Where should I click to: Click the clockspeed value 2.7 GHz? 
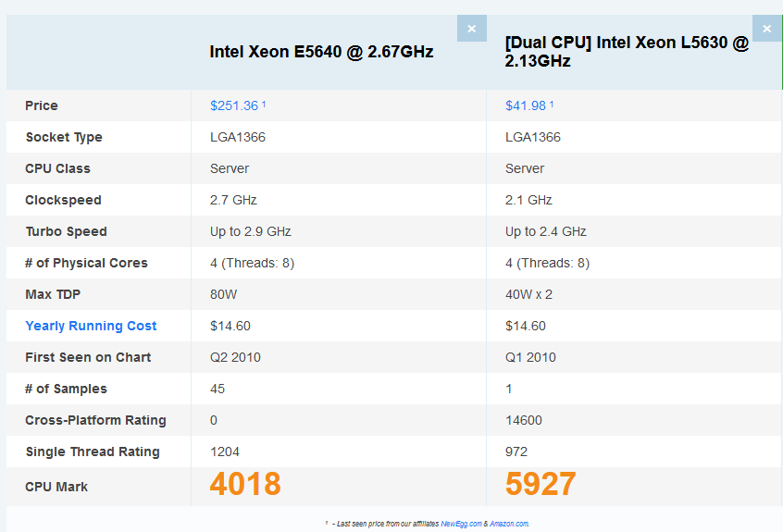pos(233,200)
